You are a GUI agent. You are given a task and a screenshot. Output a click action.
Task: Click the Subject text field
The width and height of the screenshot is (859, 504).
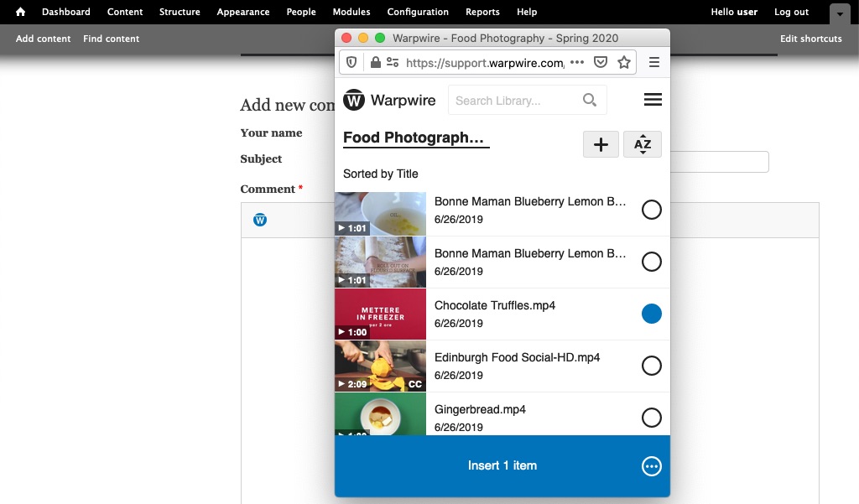point(719,162)
